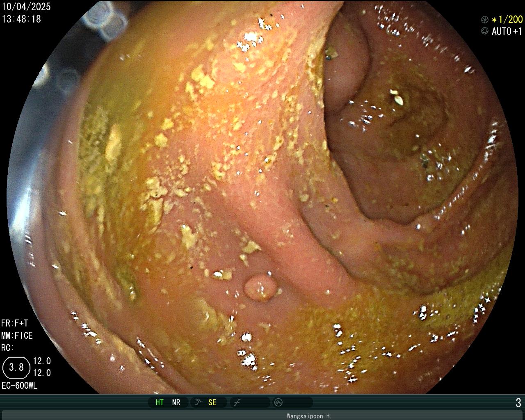Click the shutter speed icon beside 1/200

click(485, 20)
